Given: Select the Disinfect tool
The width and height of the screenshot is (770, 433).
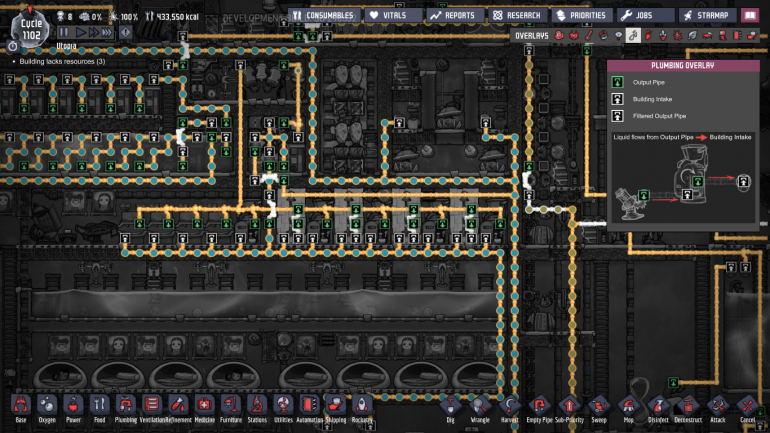Looking at the screenshot, I should tap(658, 408).
